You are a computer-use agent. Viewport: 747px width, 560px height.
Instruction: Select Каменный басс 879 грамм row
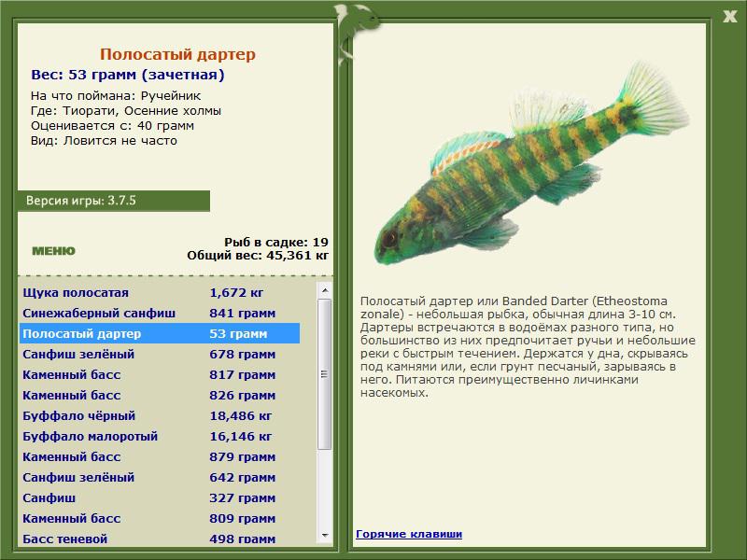pos(160,456)
